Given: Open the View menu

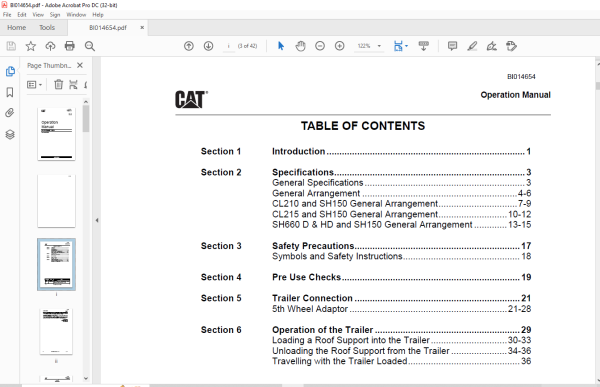Looking at the screenshot, I should (38, 15).
